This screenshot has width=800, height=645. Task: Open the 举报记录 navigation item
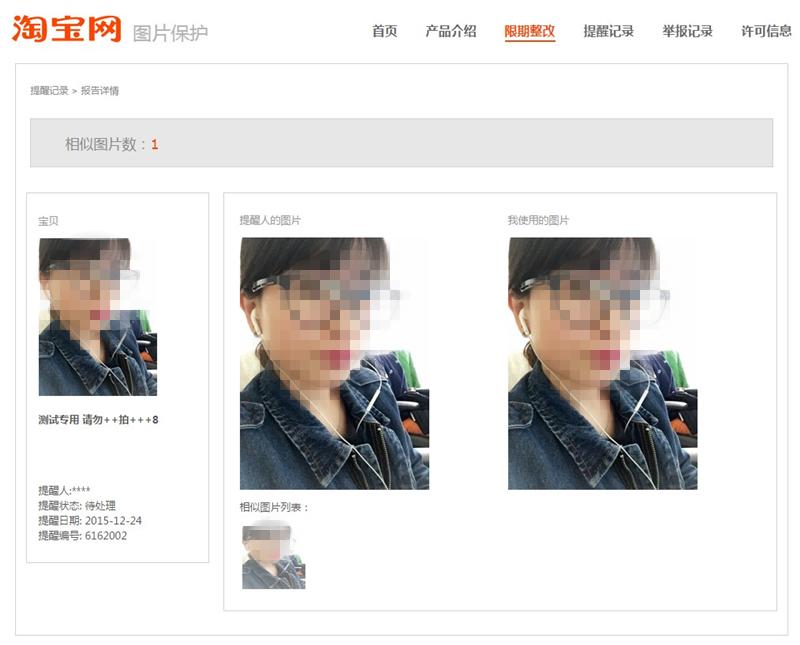click(687, 31)
